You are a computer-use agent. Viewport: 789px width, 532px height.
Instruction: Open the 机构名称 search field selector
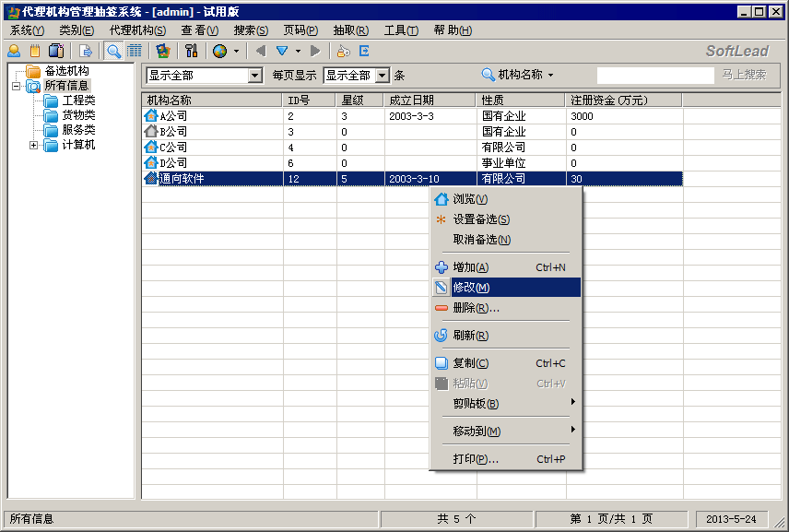[517, 75]
